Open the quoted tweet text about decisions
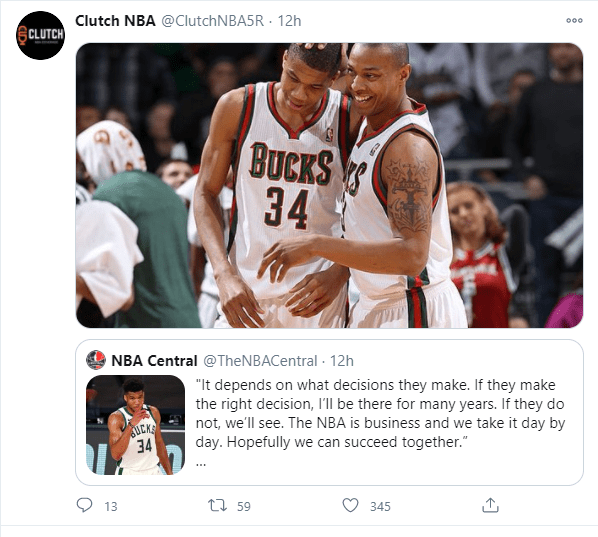Viewport: 598px width, 537px height. [x=380, y=413]
